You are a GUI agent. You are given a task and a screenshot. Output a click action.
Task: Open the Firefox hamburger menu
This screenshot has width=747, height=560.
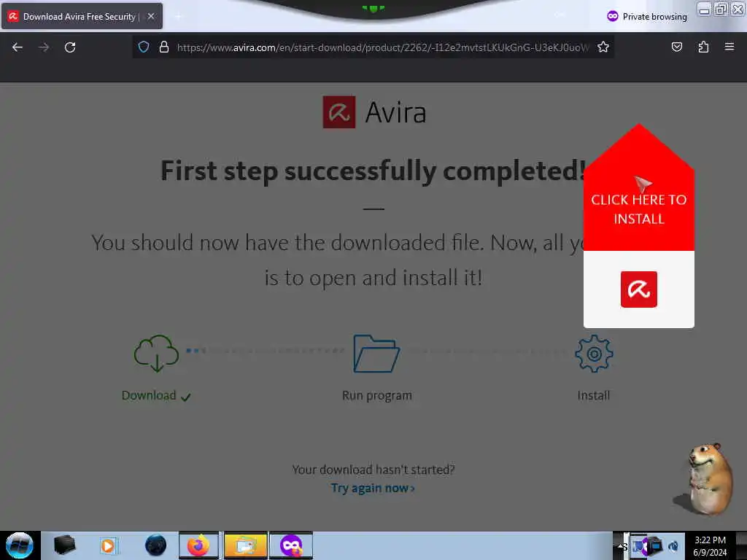729,47
